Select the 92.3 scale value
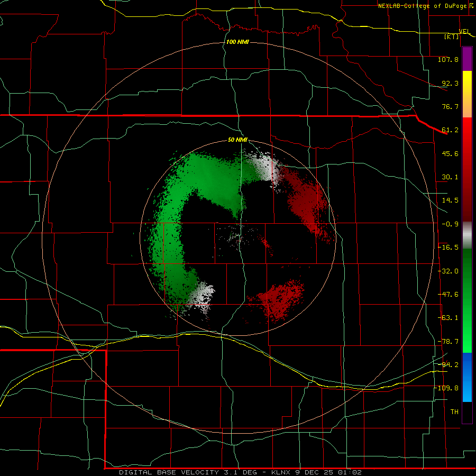The width and height of the screenshot is (476, 476). pos(450,83)
